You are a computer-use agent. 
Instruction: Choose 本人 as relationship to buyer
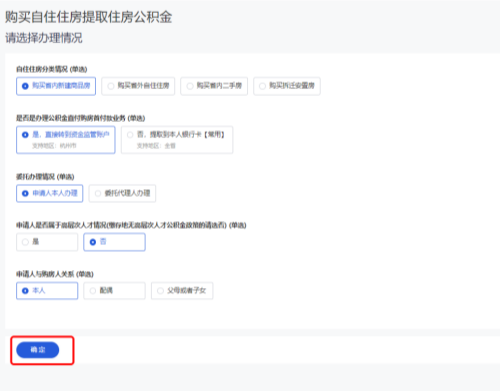tap(47, 291)
